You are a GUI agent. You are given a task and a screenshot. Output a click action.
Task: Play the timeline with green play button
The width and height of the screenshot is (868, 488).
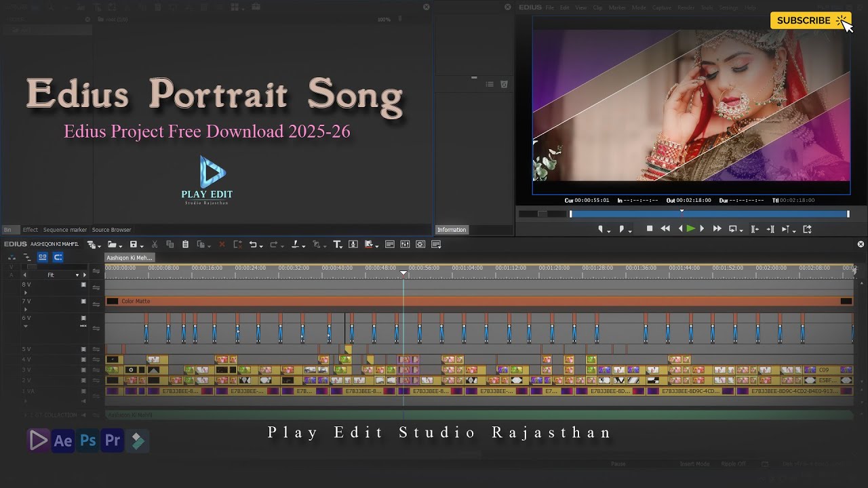pos(690,229)
